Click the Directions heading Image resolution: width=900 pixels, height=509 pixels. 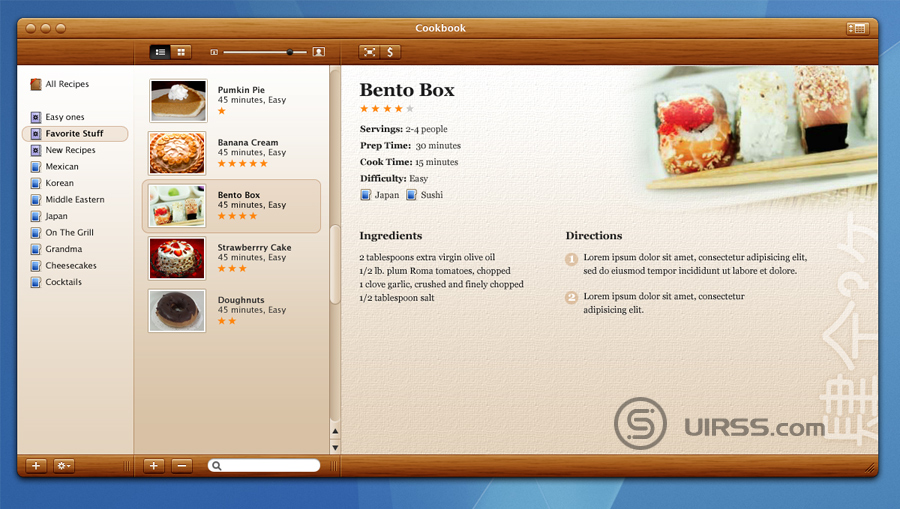click(594, 236)
